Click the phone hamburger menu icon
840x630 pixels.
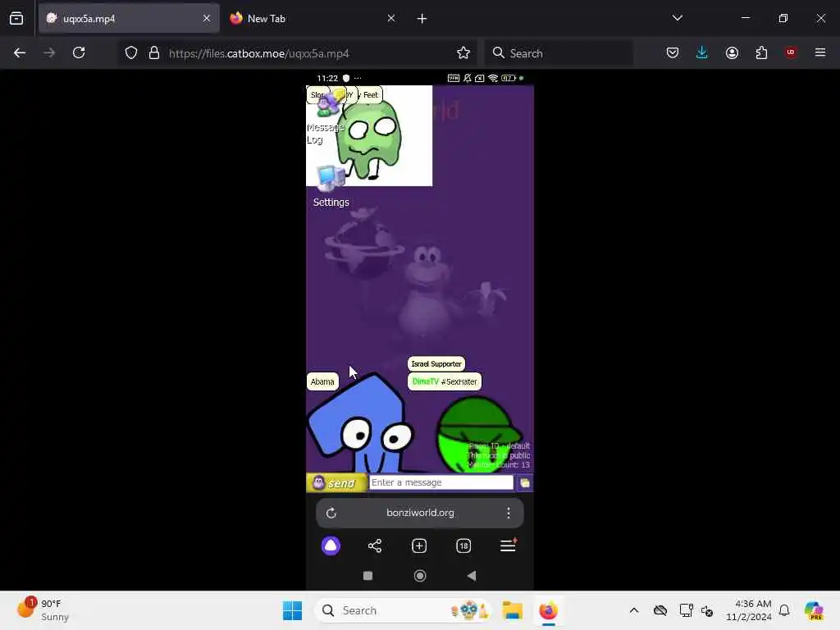coord(508,546)
